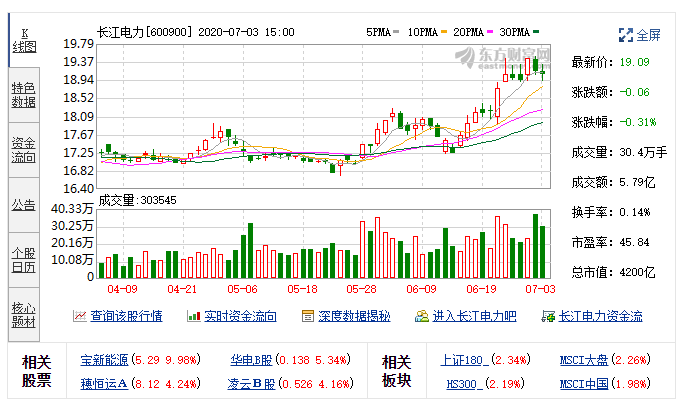Click the 20PMA magenta legend swatch
This screenshot has height=411, width=684.
click(x=490, y=32)
